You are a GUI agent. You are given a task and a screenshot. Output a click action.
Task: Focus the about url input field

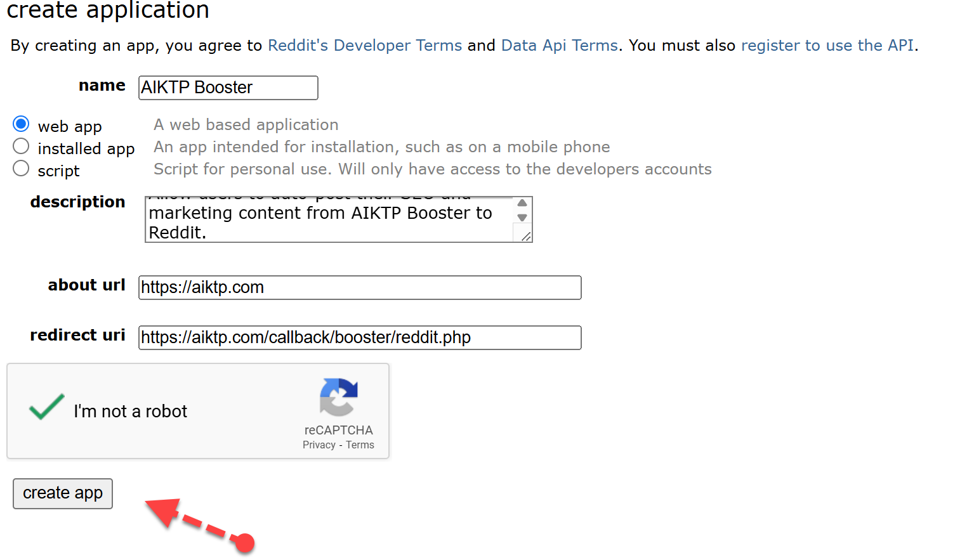(359, 287)
